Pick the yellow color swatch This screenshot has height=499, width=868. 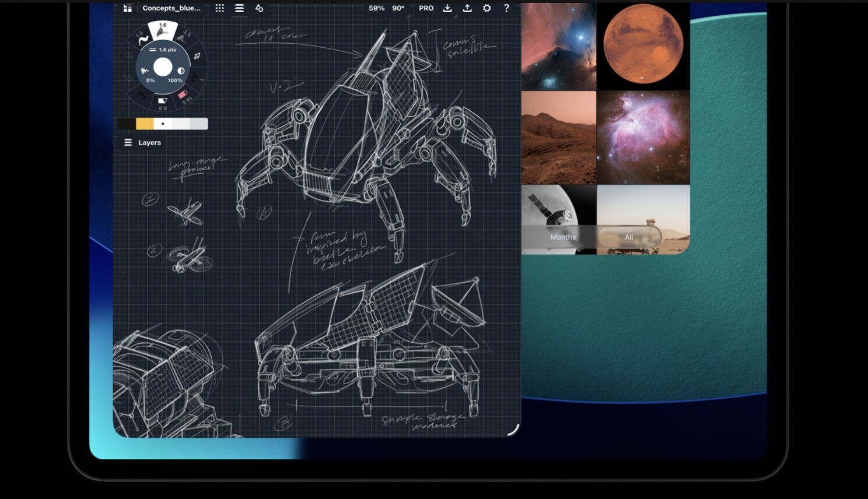point(145,124)
